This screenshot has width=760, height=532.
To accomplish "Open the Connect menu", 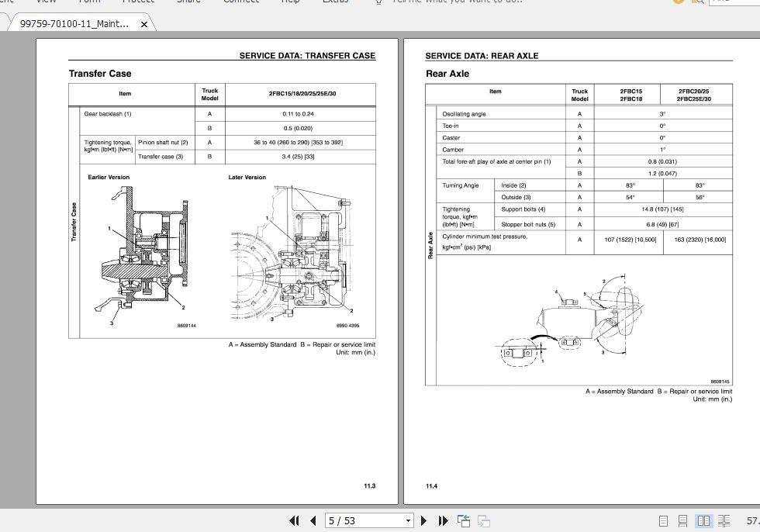I will (241, 2).
